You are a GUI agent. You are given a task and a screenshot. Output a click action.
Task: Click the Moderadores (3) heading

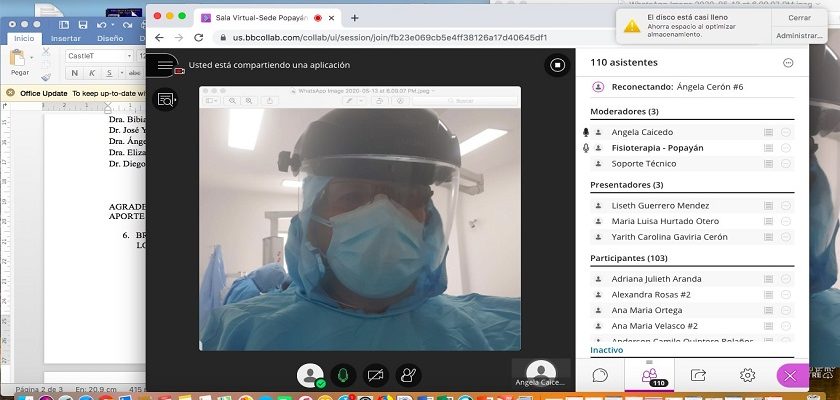[x=624, y=111]
